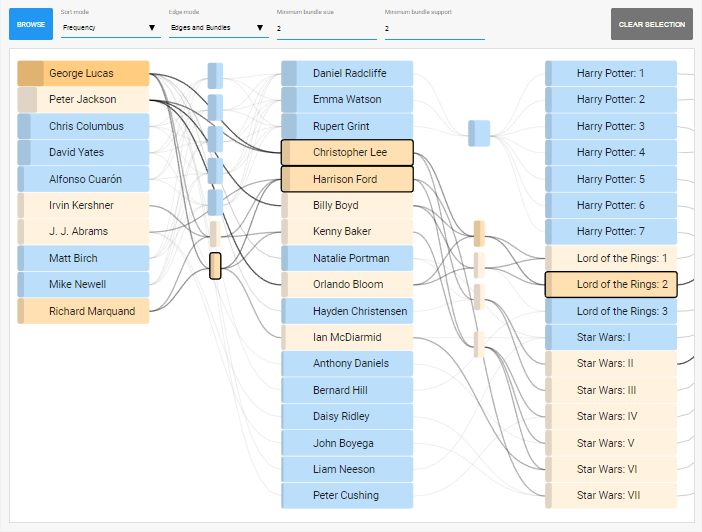This screenshot has height=532, width=702.
Task: Select the Lord of the Rings: 1 node
Action: click(x=611, y=258)
